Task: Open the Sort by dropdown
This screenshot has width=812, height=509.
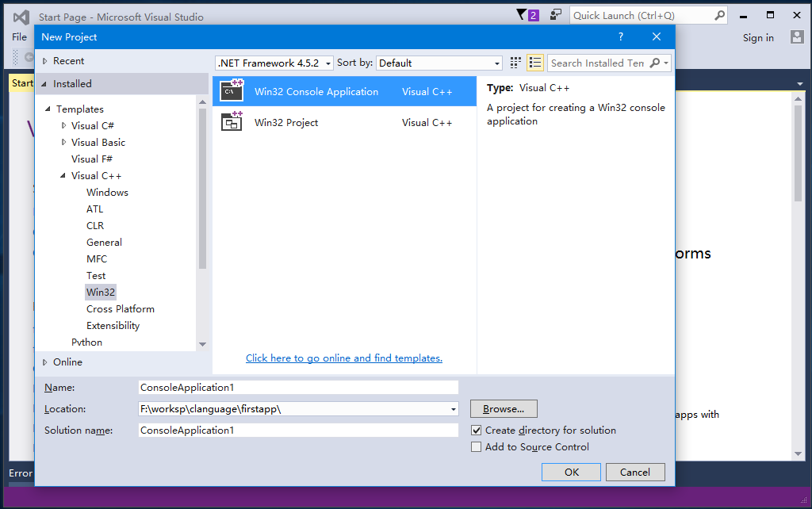Action: click(x=439, y=63)
